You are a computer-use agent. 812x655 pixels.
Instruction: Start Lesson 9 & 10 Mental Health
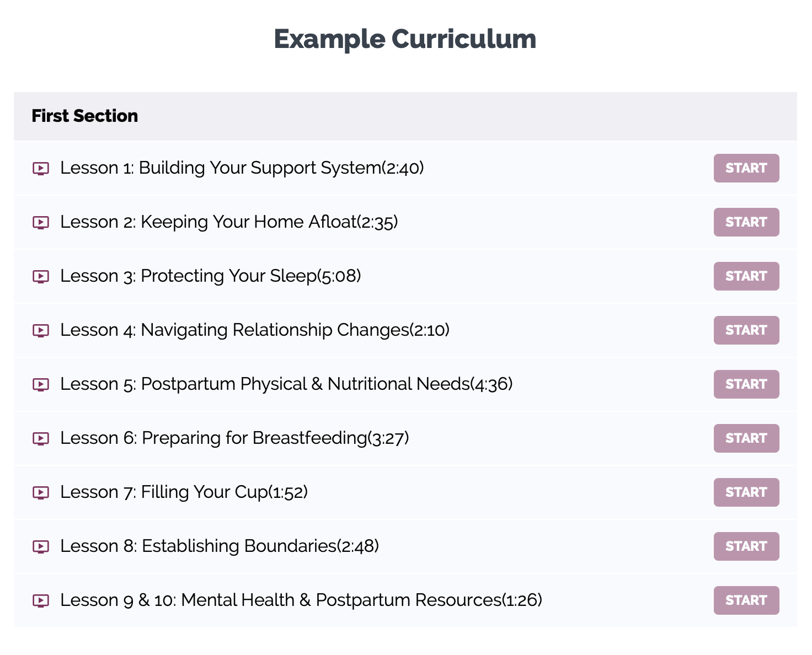746,600
